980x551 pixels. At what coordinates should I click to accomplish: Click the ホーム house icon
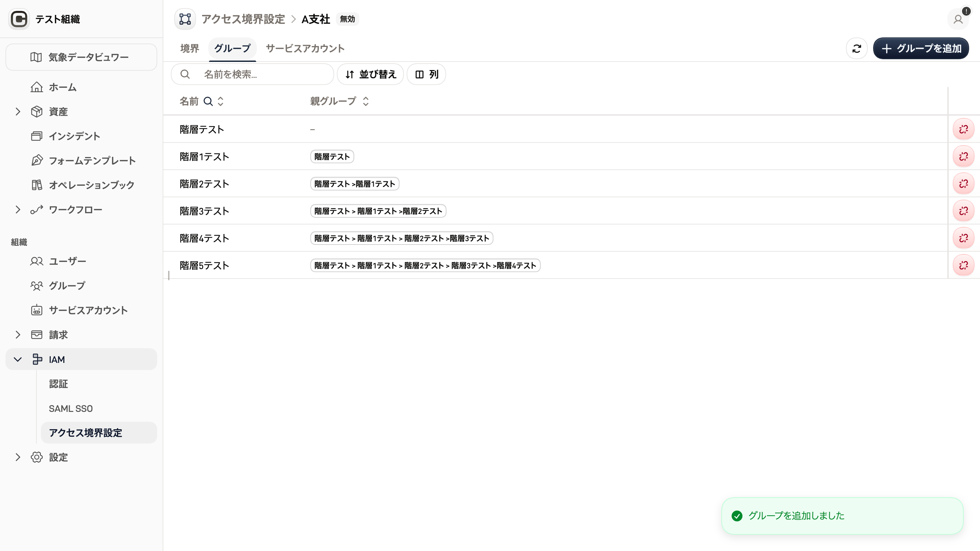pos(36,87)
